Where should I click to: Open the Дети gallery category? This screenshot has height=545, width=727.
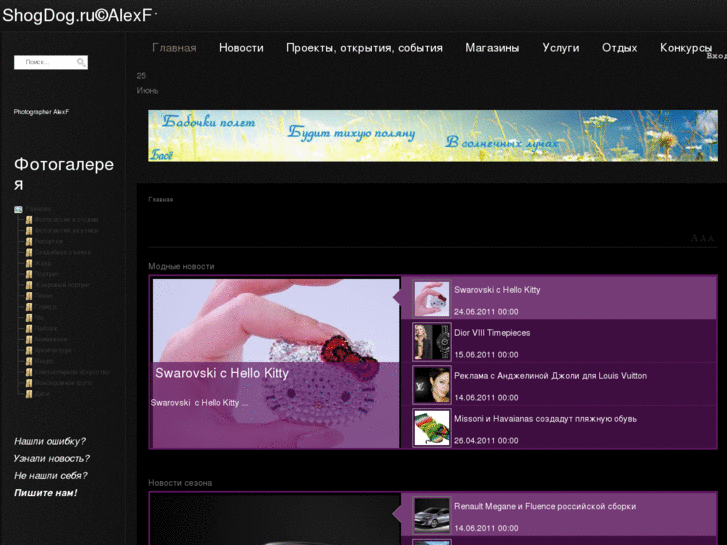click(42, 394)
